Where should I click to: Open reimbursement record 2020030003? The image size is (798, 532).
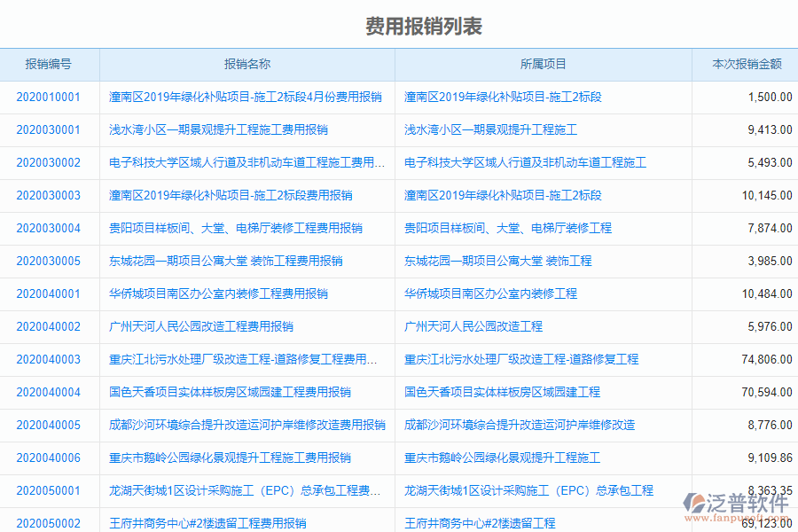(48, 195)
